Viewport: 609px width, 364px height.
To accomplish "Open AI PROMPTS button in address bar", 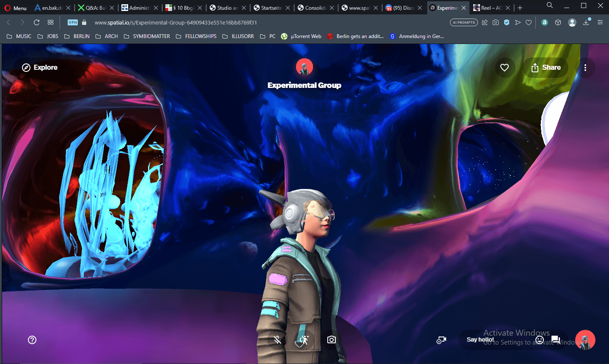I will tap(464, 22).
